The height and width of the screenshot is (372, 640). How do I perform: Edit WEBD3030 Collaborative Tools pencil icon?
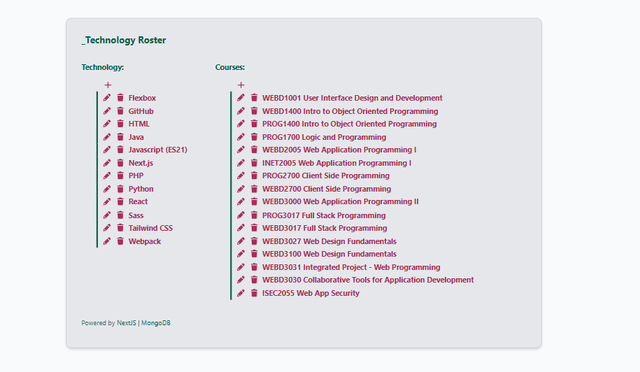pos(241,280)
